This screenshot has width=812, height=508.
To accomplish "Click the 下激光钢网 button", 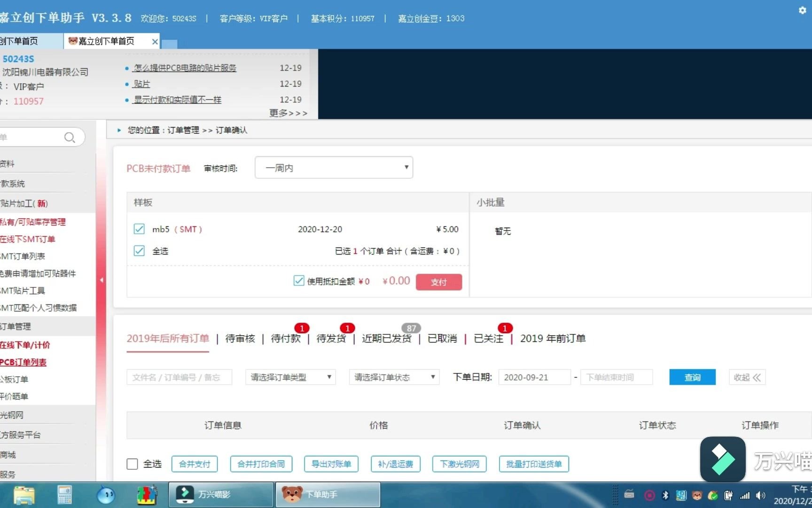I will pos(460,464).
